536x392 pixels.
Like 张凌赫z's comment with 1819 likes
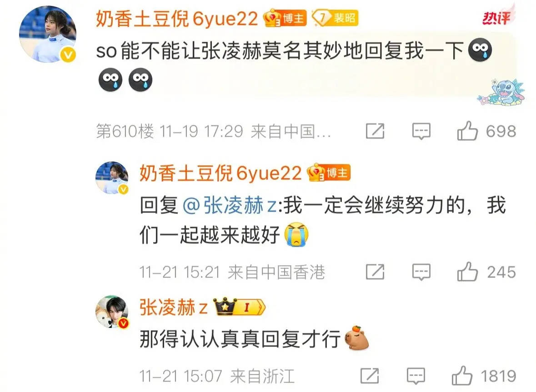462,376
